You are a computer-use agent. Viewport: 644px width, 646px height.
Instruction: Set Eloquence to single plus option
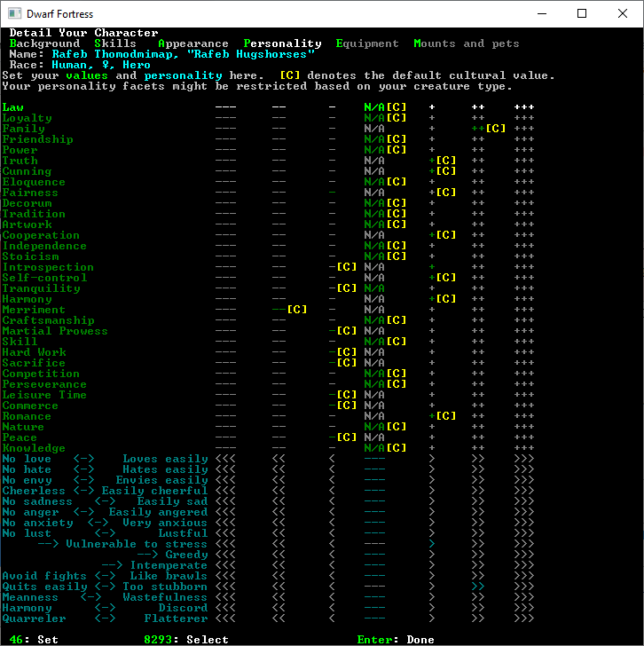click(x=432, y=182)
